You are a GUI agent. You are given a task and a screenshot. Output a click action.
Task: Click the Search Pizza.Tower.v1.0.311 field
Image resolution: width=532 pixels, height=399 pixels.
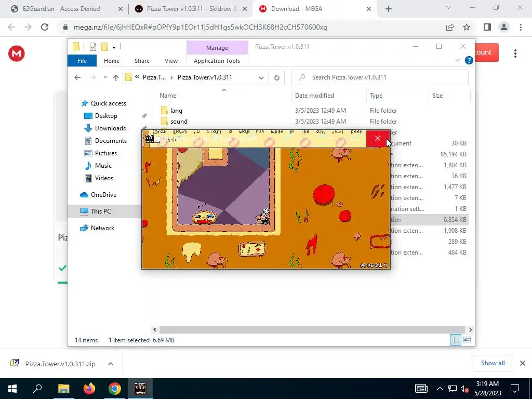point(380,77)
